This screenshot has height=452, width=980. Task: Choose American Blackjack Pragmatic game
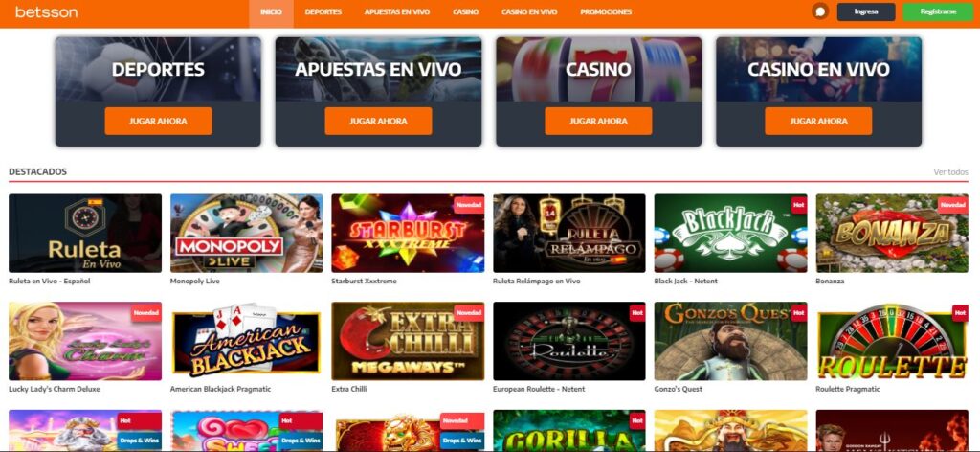coord(246,341)
